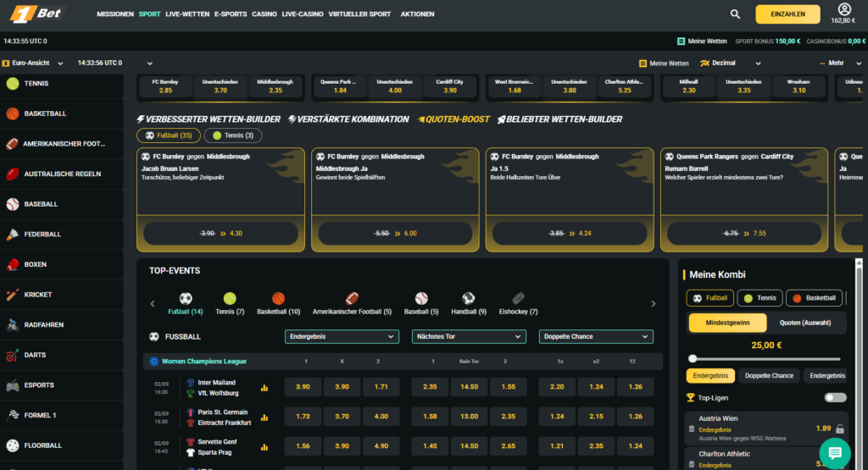868x470 pixels.
Task: Expand the Mehr menu
Action: coord(841,63)
